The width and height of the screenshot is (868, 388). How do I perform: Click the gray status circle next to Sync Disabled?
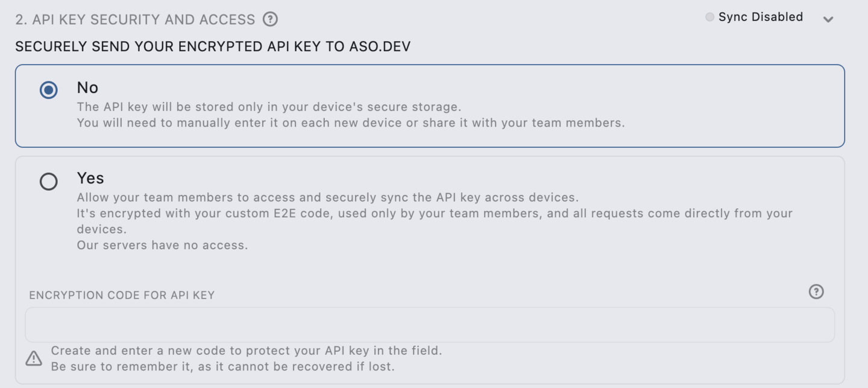click(x=709, y=17)
